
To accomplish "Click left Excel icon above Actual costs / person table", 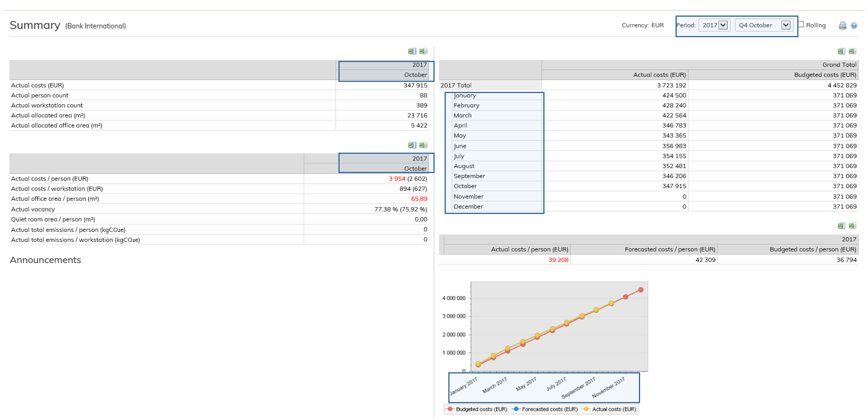I will pos(412,145).
